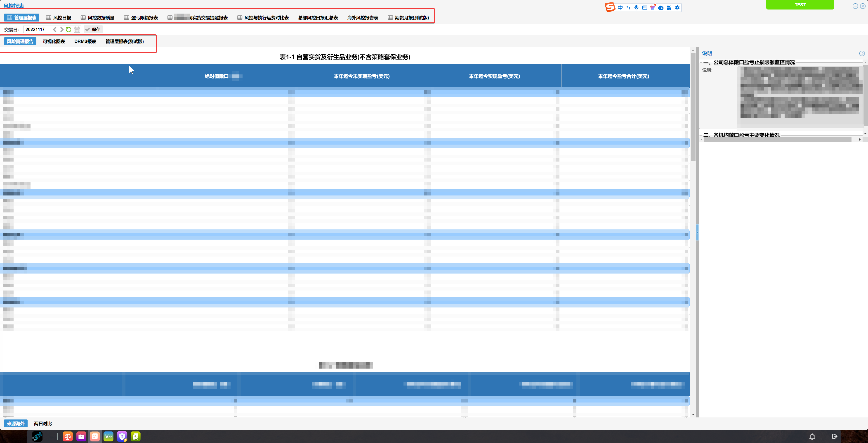Click the 本年迄今盈亏合计(美元) column header
868x443 pixels.
[626, 76]
